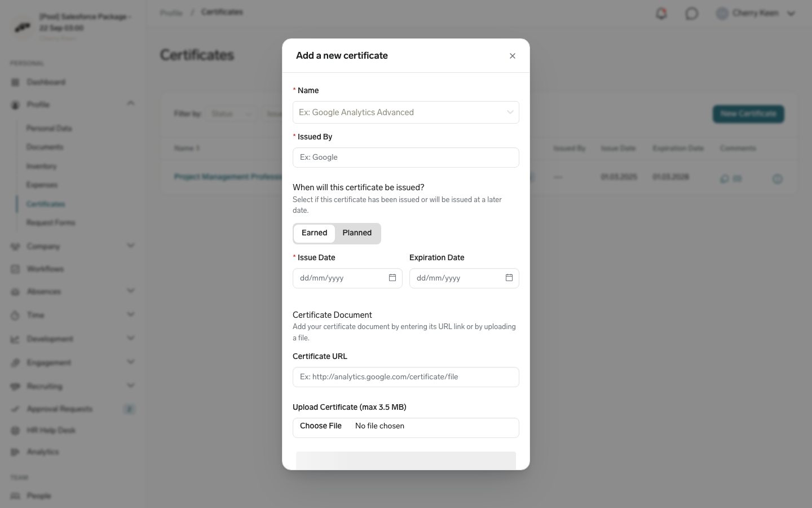Viewport: 812px width, 508px height.
Task: Go to Personal Data in the sidebar
Action: coord(49,129)
